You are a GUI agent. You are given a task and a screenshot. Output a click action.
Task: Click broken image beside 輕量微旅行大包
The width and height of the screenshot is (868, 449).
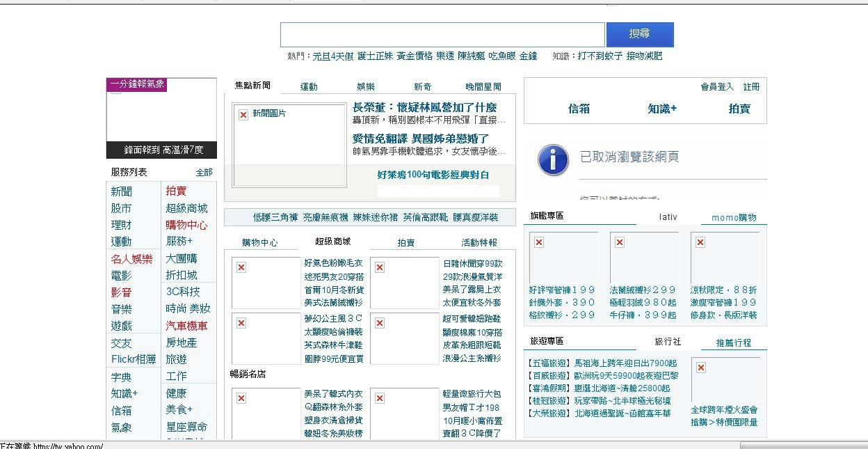[405, 413]
